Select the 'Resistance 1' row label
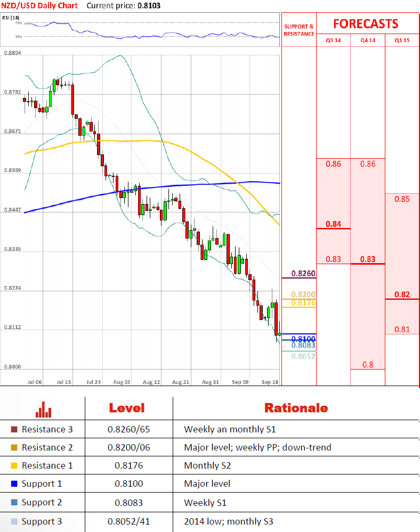 47,465
